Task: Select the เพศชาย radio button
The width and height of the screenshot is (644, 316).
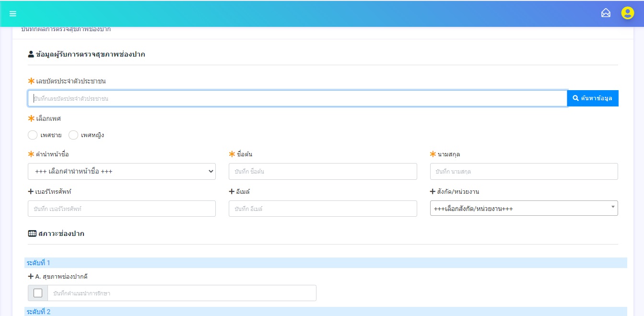Action: coord(33,135)
